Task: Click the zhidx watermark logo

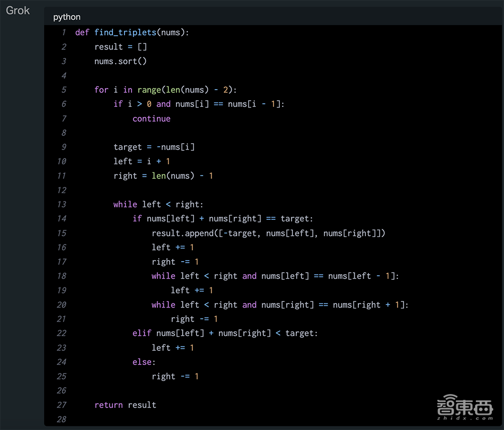Action: click(464, 409)
